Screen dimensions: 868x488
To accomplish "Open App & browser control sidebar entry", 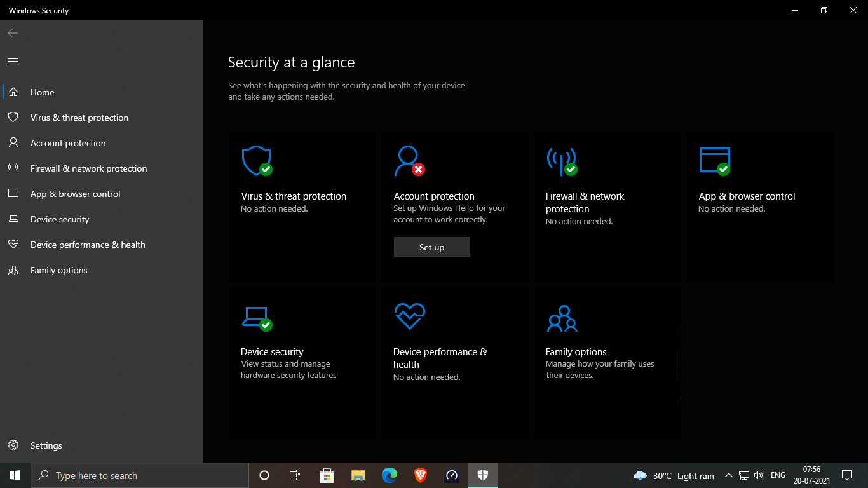I will pyautogui.click(x=102, y=194).
